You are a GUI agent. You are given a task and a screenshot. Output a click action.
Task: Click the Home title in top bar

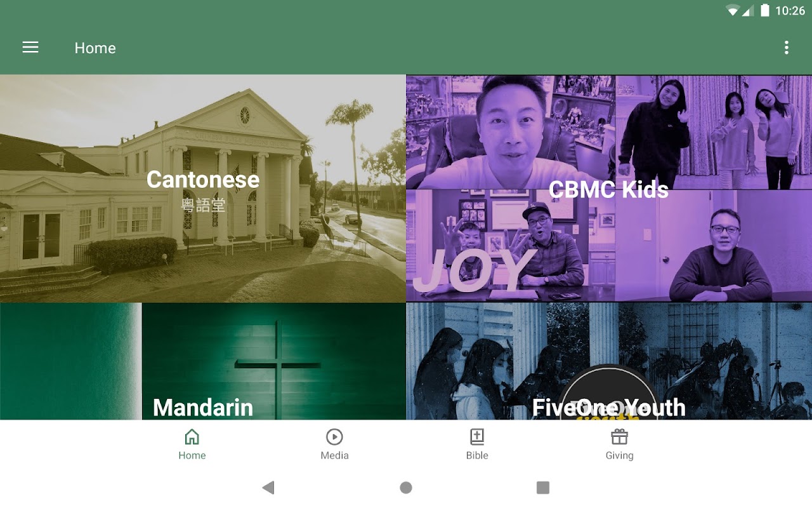point(95,48)
